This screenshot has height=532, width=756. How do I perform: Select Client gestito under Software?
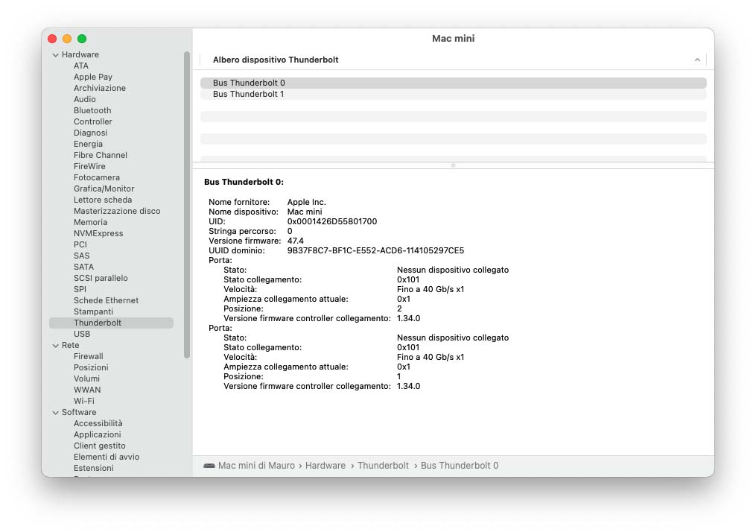(x=100, y=446)
